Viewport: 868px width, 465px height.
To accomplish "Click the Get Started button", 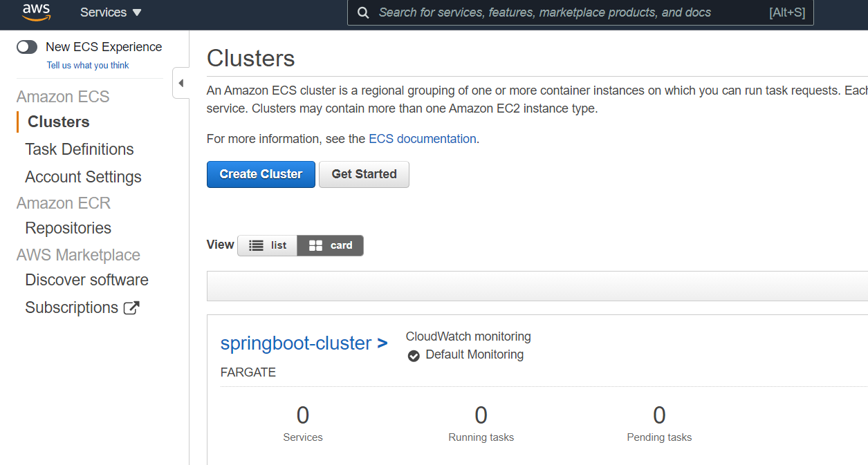I will click(364, 174).
